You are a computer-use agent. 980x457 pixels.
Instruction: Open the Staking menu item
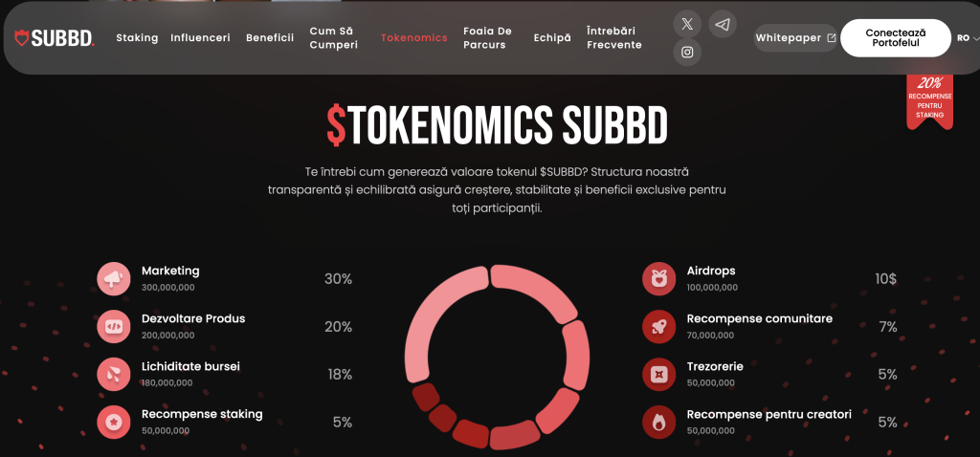pos(137,37)
